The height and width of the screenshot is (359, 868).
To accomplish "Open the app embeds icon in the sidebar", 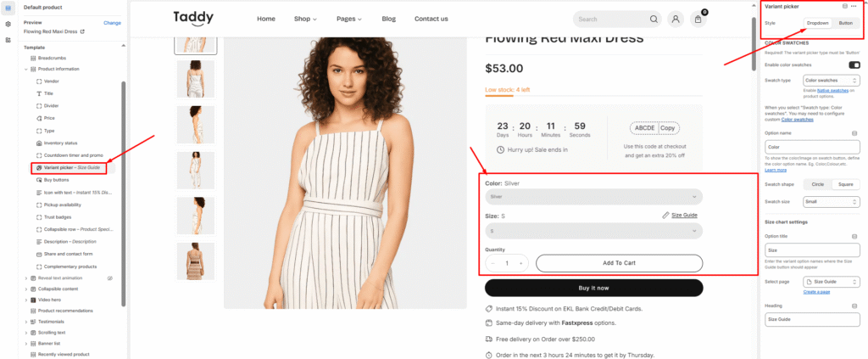I will (8, 39).
